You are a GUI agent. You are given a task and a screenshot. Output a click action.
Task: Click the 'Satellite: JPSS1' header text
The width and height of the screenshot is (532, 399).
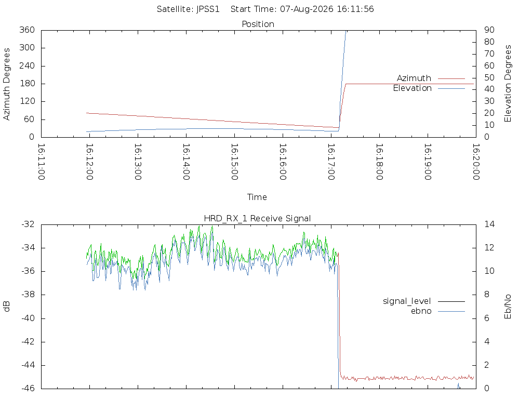[188, 9]
